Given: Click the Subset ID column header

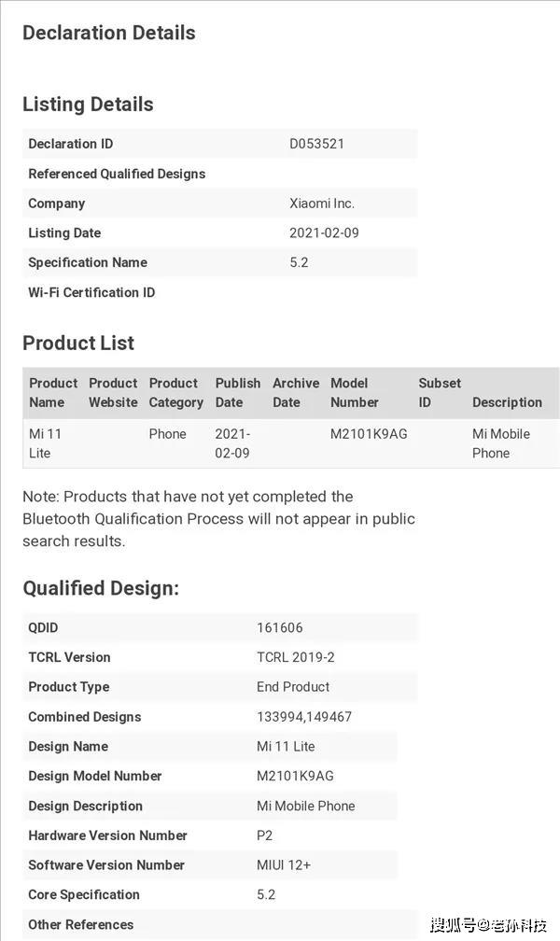Looking at the screenshot, I should coord(440,393).
